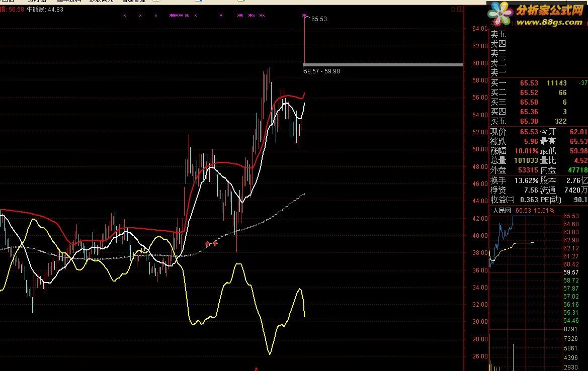Image resolution: width=588 pixels, height=371 pixels.
Task: Click the 64.68 label on intraday chart
Action: 571,224
